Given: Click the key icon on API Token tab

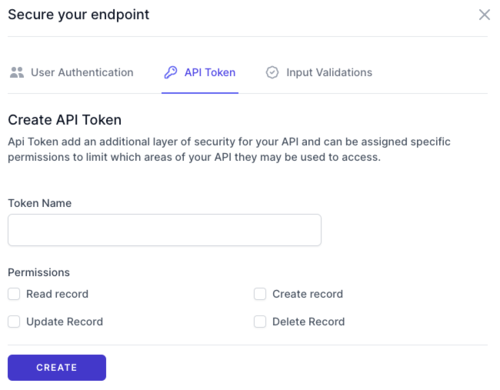Looking at the screenshot, I should tap(171, 72).
